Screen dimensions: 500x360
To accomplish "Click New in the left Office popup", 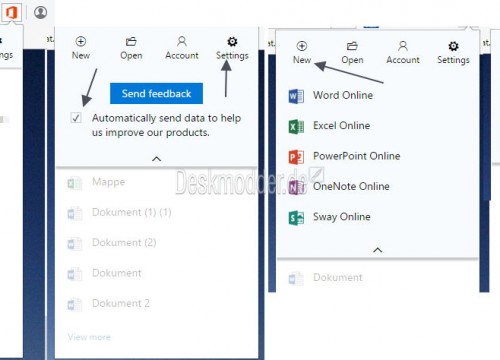I will 81,48.
